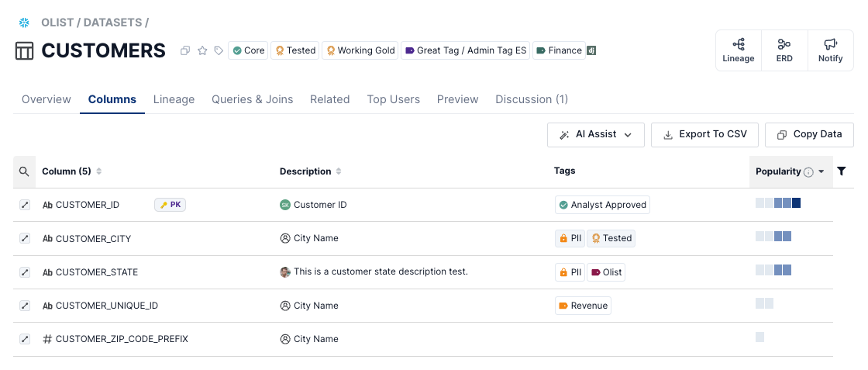Click Export To CSV button
The height and width of the screenshot is (370, 868).
click(704, 135)
